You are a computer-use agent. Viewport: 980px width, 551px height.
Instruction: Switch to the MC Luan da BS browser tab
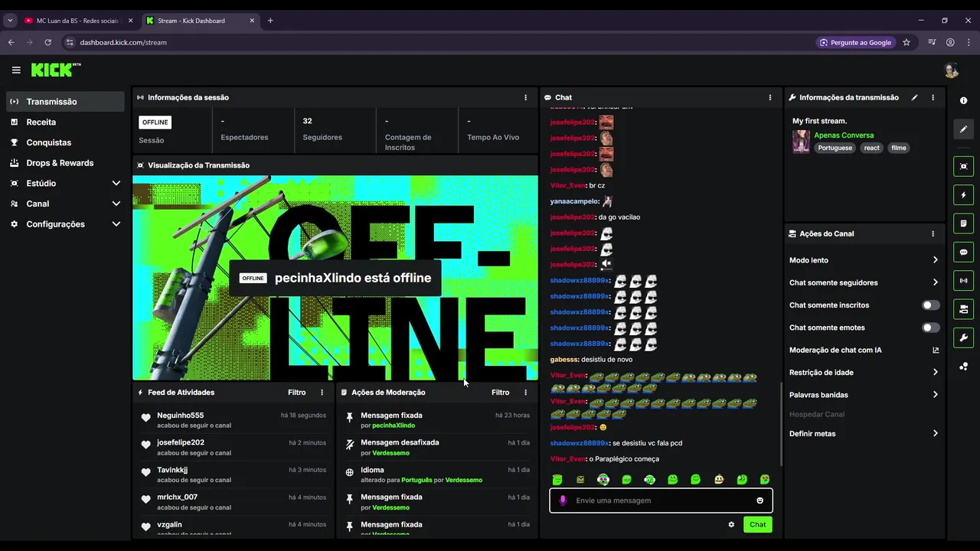[77, 21]
